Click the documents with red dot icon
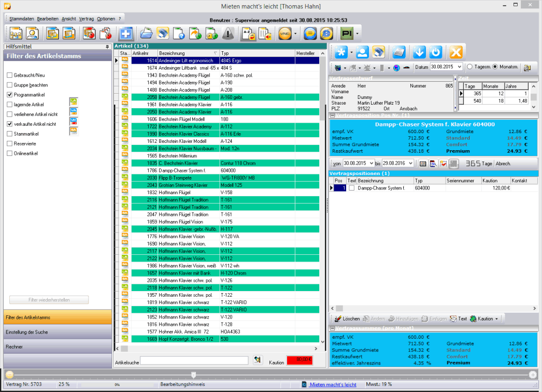The height and width of the screenshot is (392, 542). coord(106,34)
